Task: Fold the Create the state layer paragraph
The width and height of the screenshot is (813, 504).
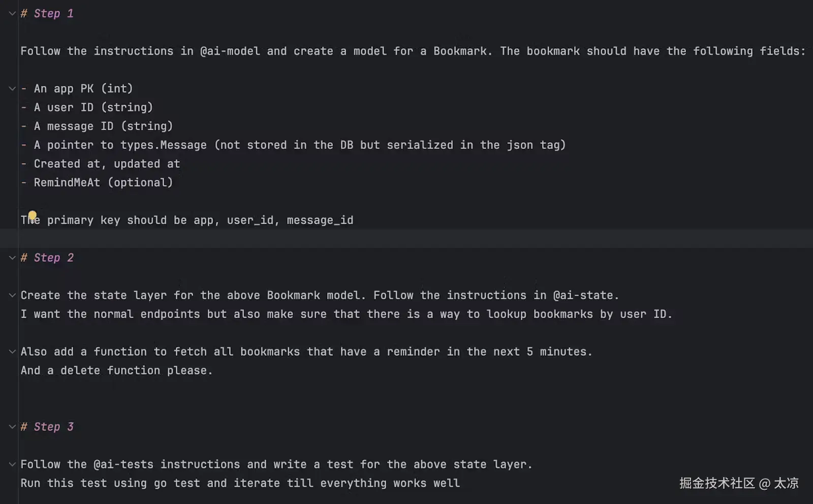Action: 12,296
